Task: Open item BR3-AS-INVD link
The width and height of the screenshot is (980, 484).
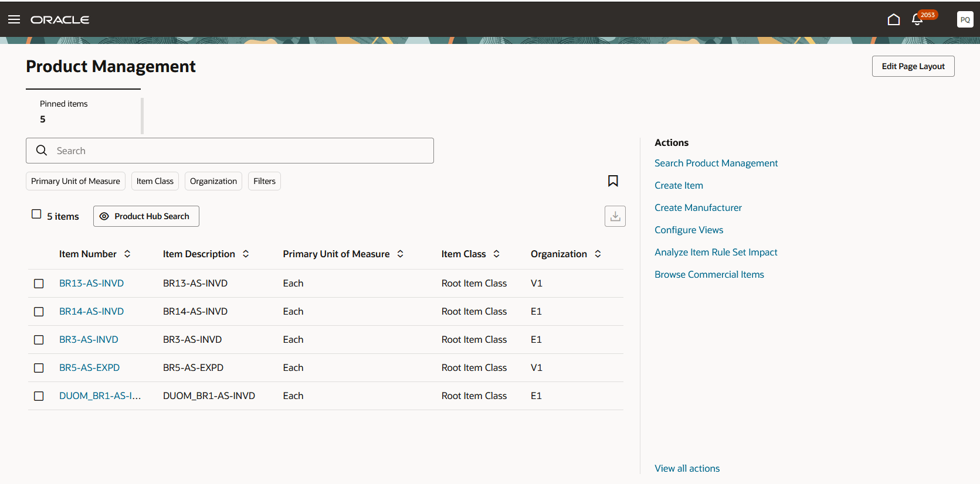Action: coord(89,339)
